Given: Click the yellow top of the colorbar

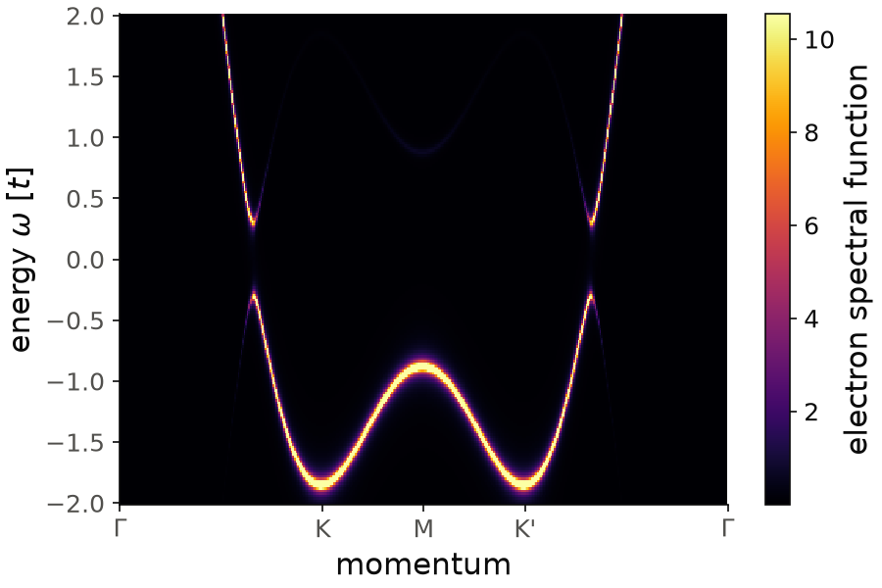Looking at the screenshot, I should pos(777,23).
